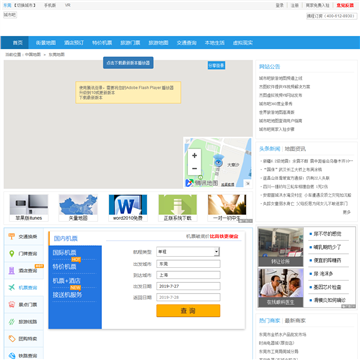Zoom in the mini map with plus
Screen dimensions: 360x360
[x=194, y=156]
